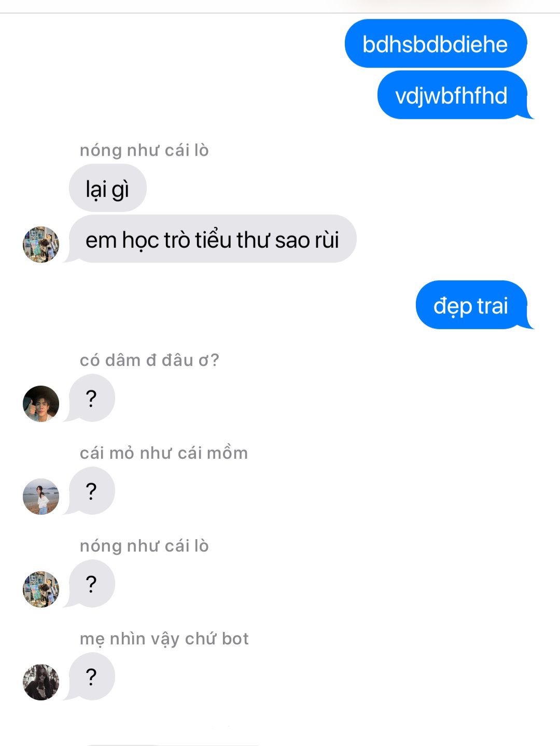This screenshot has width=560, height=746.
Task: Tap avatar of 'mẹ nhìn vậy chứ bot' sender
Action: (41, 682)
